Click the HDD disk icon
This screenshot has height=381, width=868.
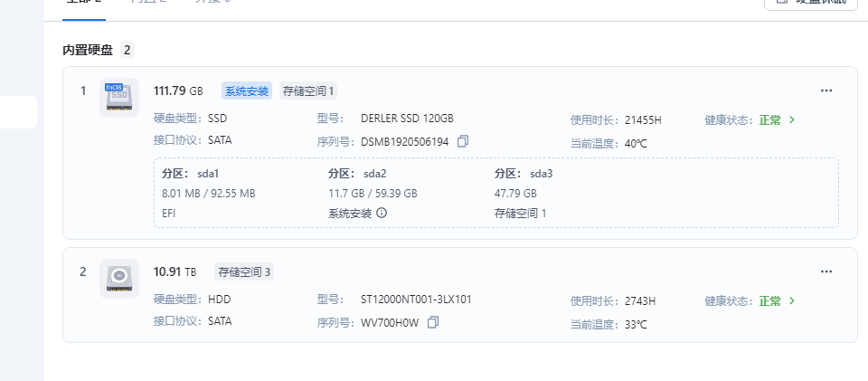tap(119, 279)
